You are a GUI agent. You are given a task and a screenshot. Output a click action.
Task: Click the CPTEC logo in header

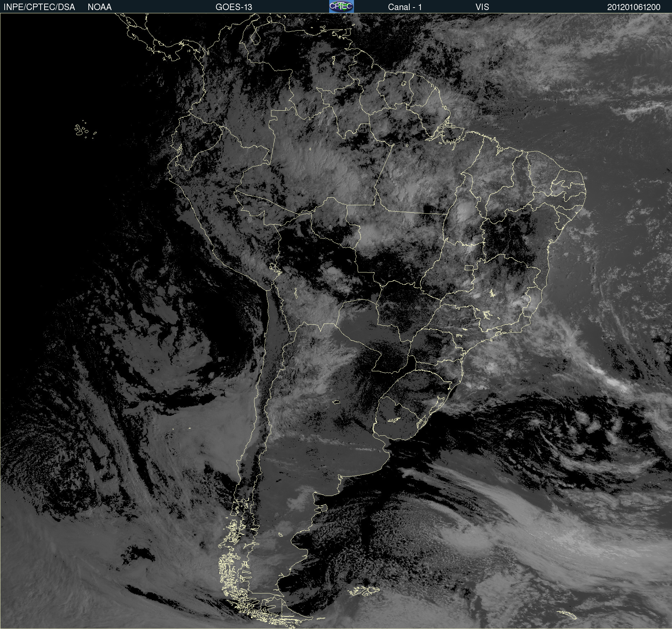click(341, 6)
